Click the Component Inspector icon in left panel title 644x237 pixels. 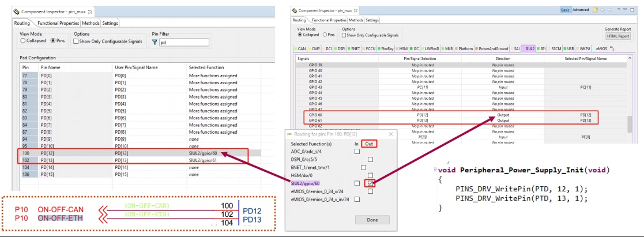click(16, 12)
